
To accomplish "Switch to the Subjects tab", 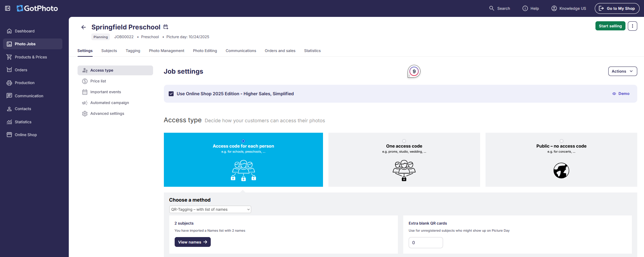I will [109, 51].
